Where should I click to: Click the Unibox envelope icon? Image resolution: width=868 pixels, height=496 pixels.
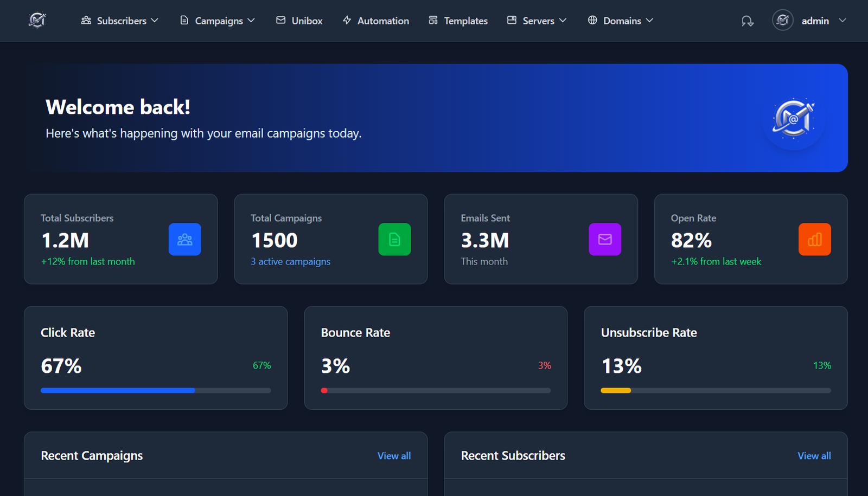280,20
